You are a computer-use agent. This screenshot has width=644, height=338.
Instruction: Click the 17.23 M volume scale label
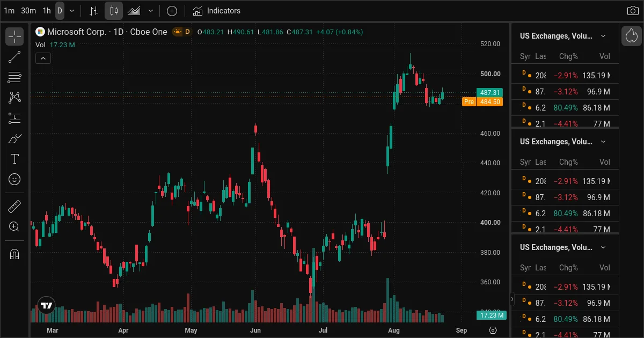click(x=491, y=315)
